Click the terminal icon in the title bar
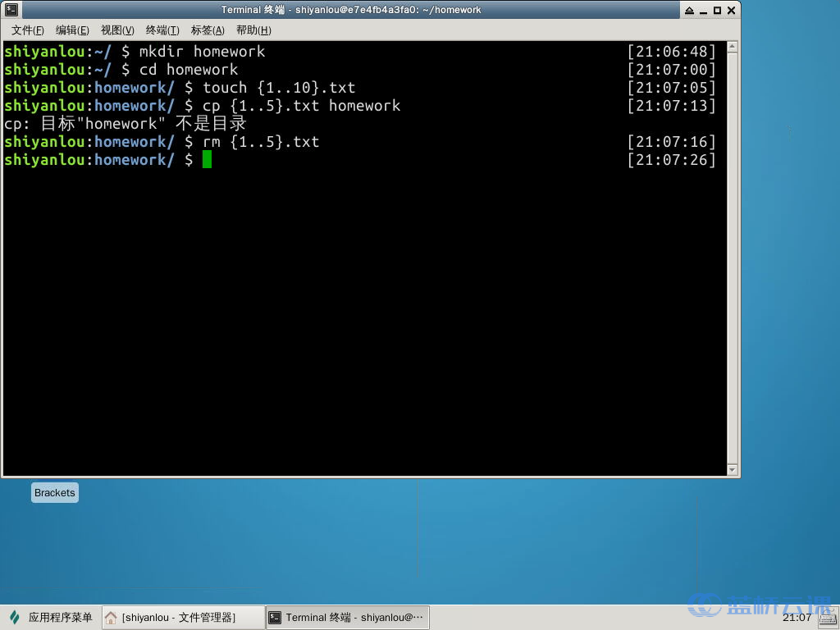The width and height of the screenshot is (840, 630). (11, 10)
